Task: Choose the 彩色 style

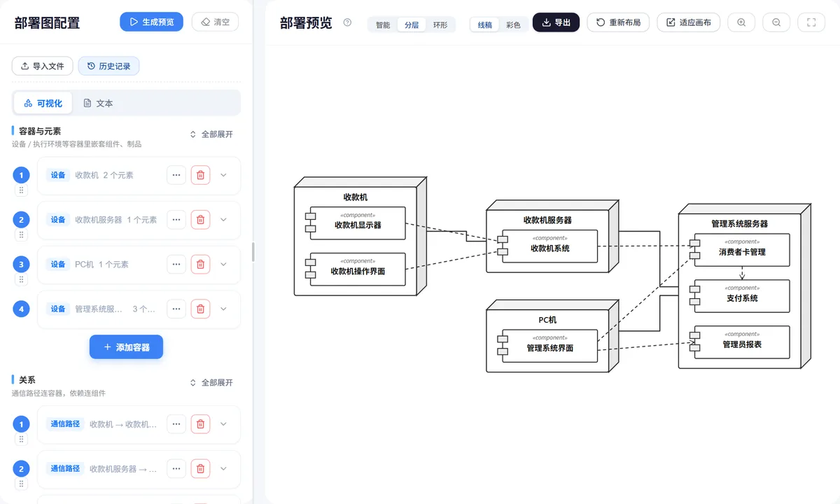Action: [513, 24]
